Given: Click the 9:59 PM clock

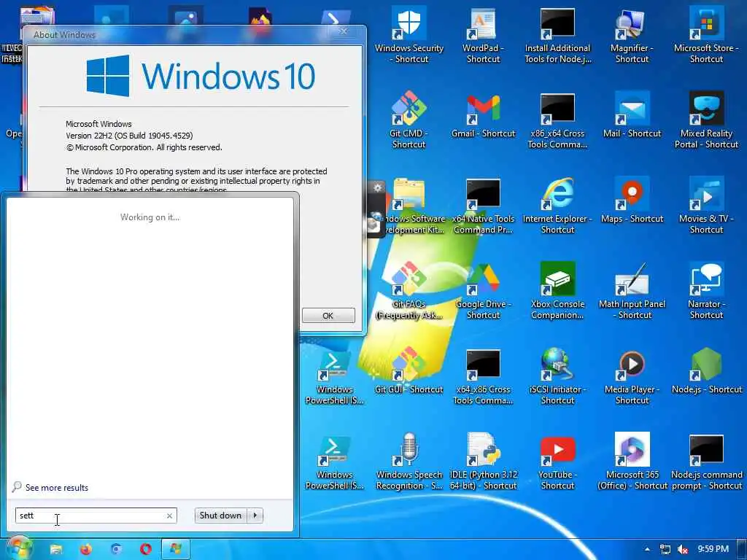Looking at the screenshot, I should (x=713, y=548).
